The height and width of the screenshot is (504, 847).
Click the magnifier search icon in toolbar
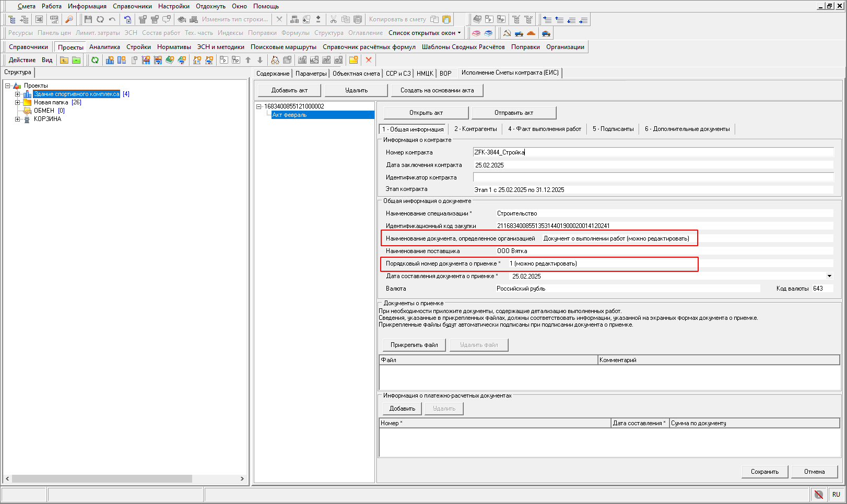[69, 19]
